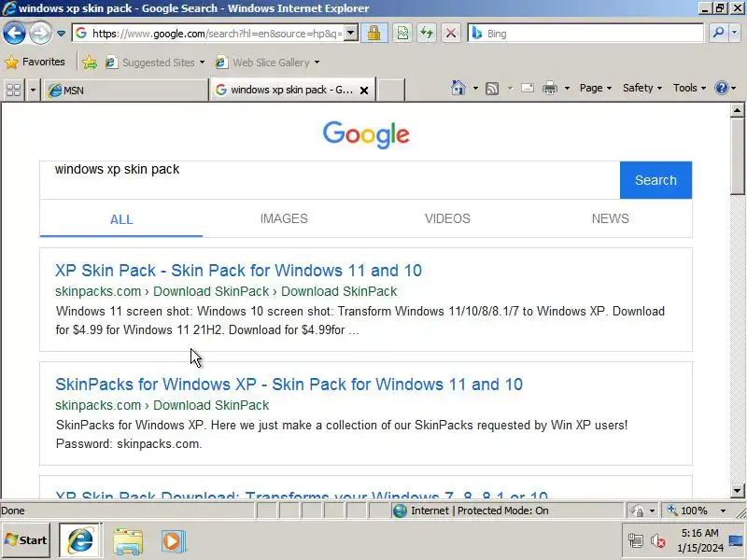Go back with the browser Back arrow
The height and width of the screenshot is (560, 747).
(x=14, y=34)
